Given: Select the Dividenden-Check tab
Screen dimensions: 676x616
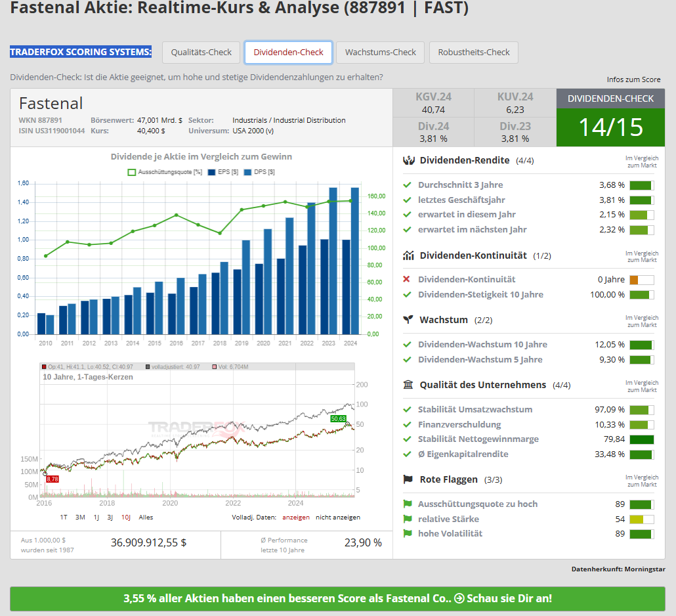Looking at the screenshot, I should point(288,53).
